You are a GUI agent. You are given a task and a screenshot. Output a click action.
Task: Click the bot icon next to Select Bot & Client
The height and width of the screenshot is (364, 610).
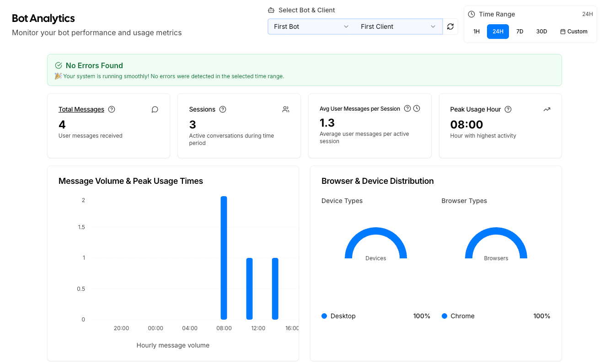click(x=272, y=10)
